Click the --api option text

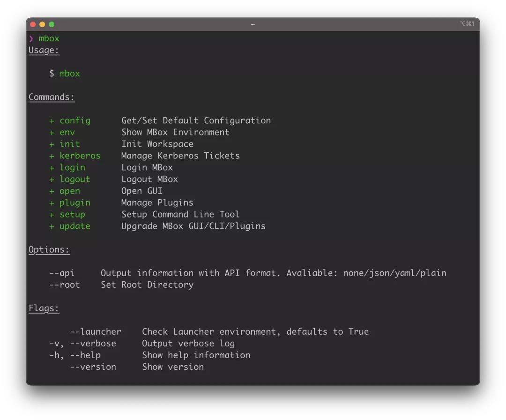click(x=62, y=273)
